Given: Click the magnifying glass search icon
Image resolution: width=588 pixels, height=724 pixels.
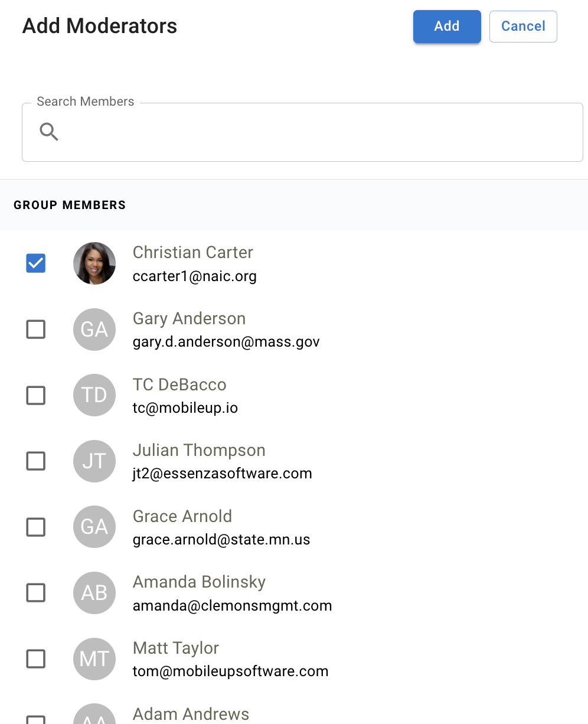Looking at the screenshot, I should (x=49, y=132).
